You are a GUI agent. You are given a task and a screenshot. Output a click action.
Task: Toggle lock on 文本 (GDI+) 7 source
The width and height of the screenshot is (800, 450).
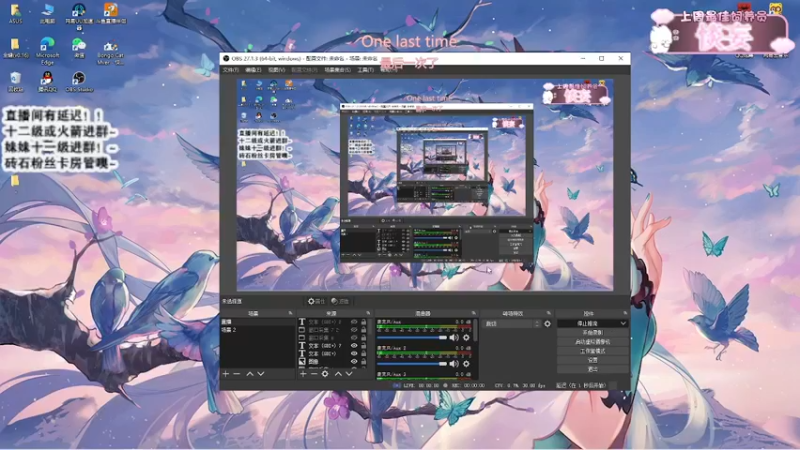pos(364,345)
